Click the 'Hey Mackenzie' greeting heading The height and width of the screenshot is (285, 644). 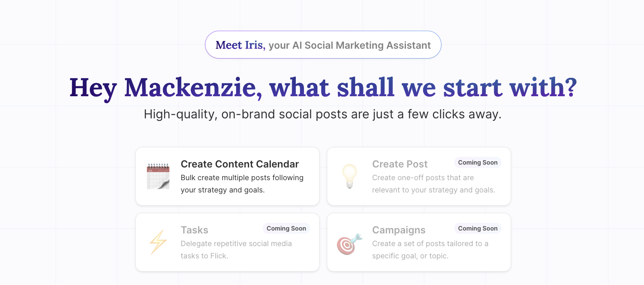click(x=323, y=88)
